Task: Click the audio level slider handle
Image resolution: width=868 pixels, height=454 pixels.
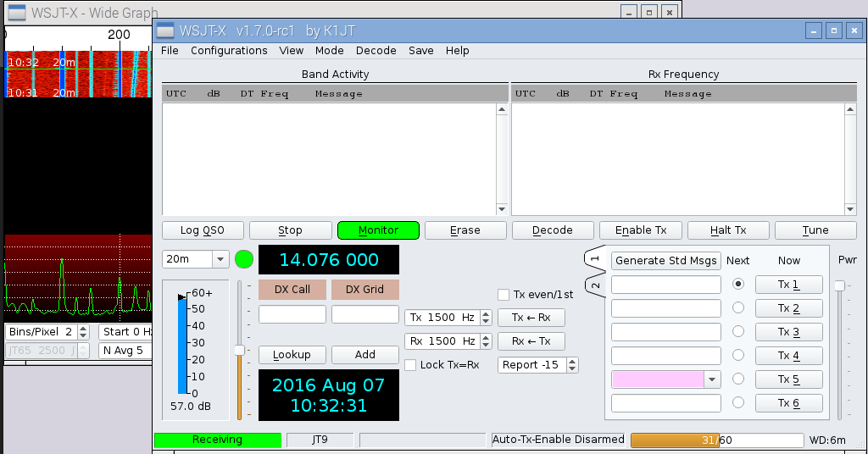Action: coord(239,350)
